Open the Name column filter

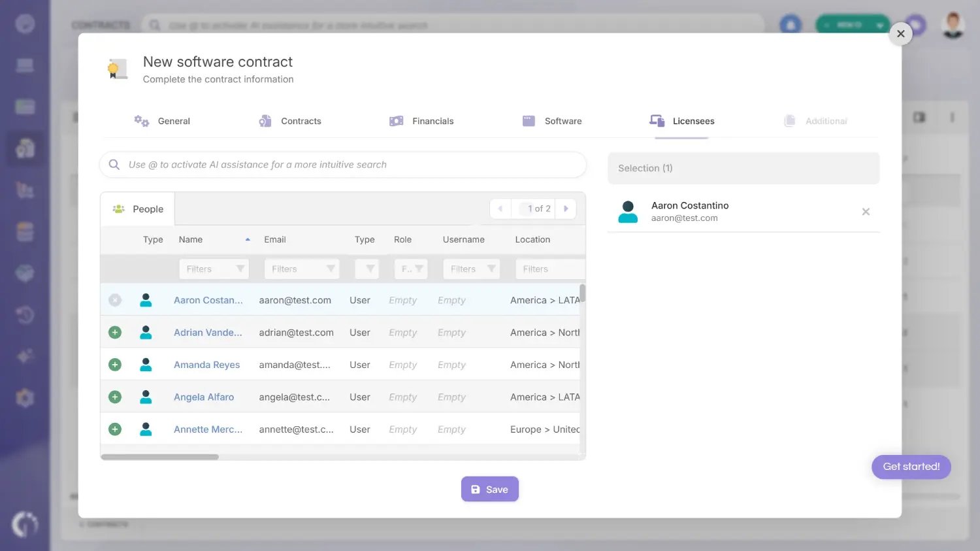tap(214, 269)
